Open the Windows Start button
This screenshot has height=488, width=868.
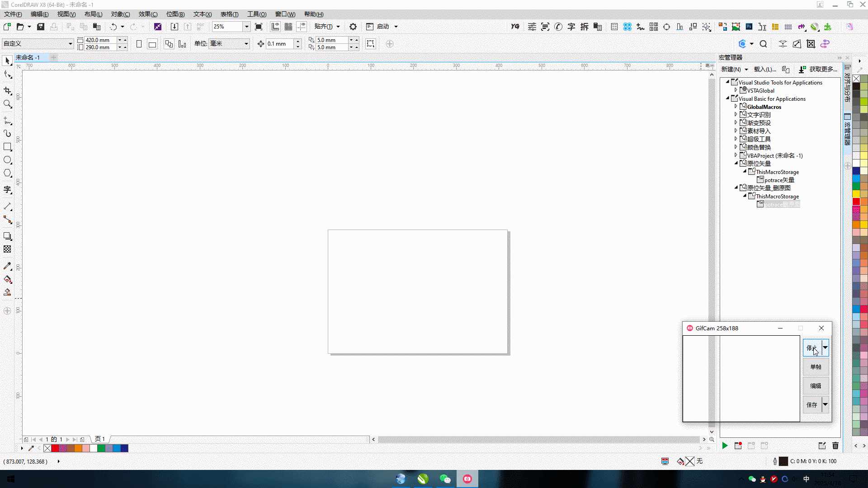point(10,479)
